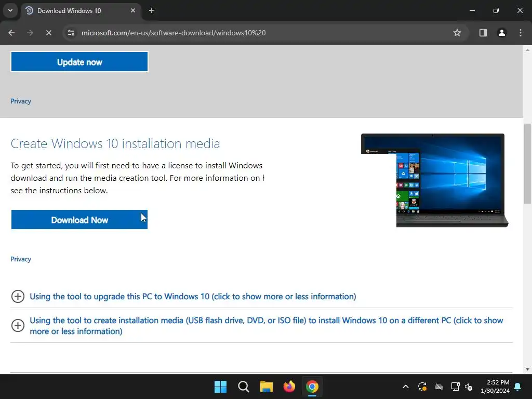Select the Download Windows 10 tab
Screen dimensions: 532x399
pyautogui.click(x=81, y=11)
